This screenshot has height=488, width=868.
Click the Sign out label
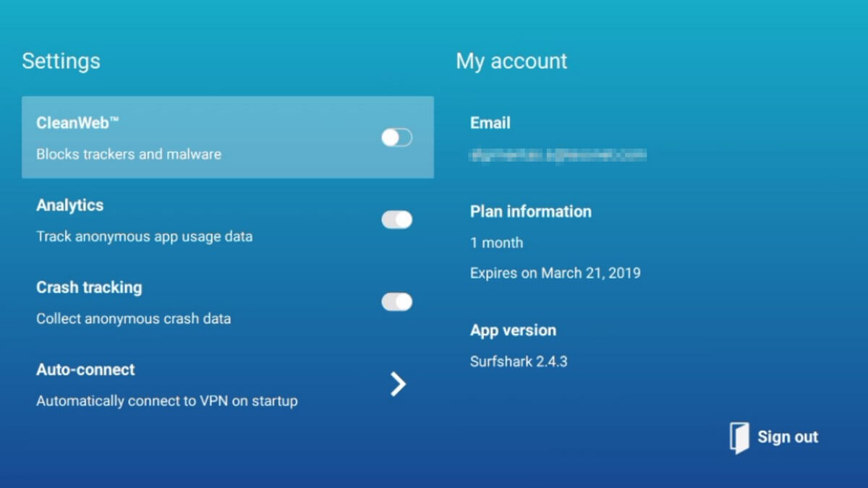(788, 437)
